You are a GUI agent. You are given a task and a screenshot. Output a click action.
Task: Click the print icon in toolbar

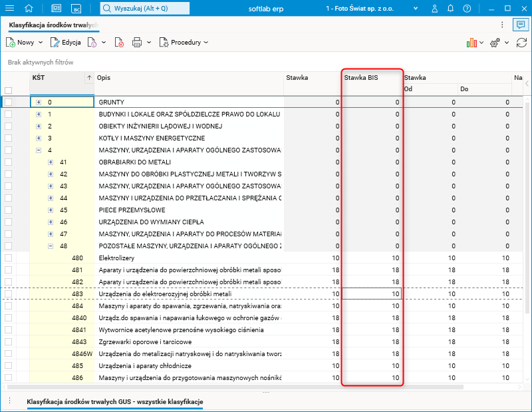coord(138,43)
